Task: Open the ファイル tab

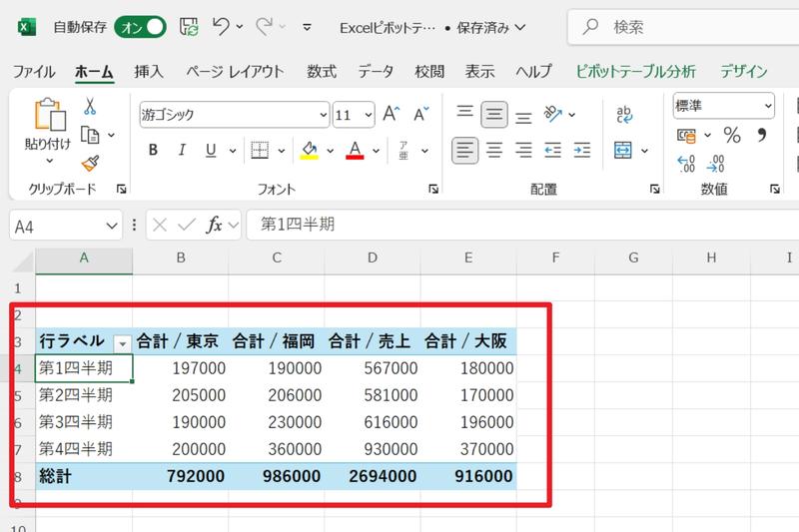Action: [x=34, y=71]
